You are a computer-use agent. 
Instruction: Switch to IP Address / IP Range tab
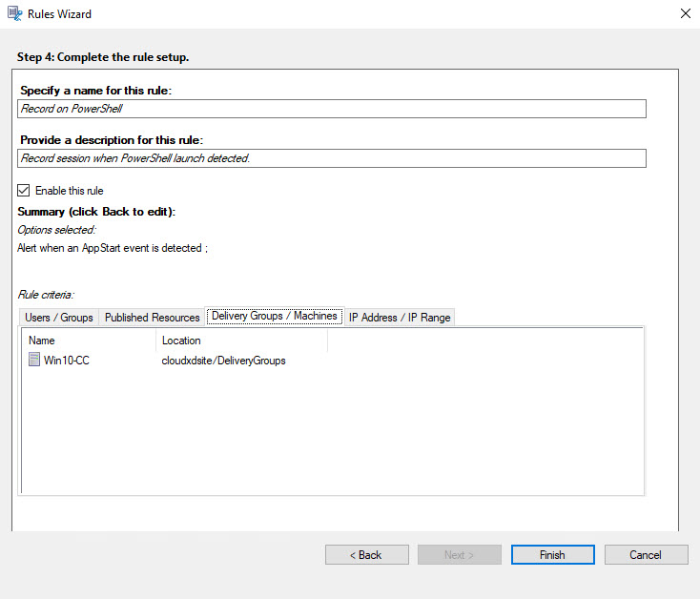tap(400, 318)
